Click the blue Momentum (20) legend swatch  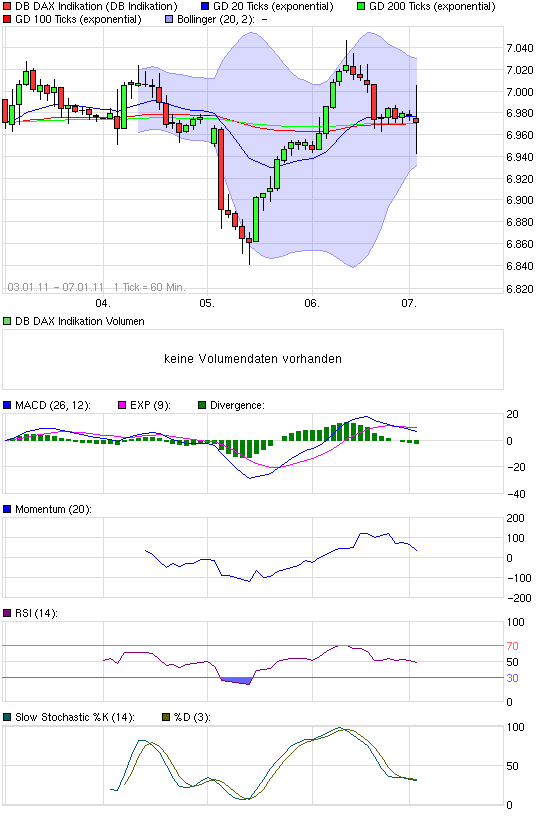pyautogui.click(x=7, y=509)
